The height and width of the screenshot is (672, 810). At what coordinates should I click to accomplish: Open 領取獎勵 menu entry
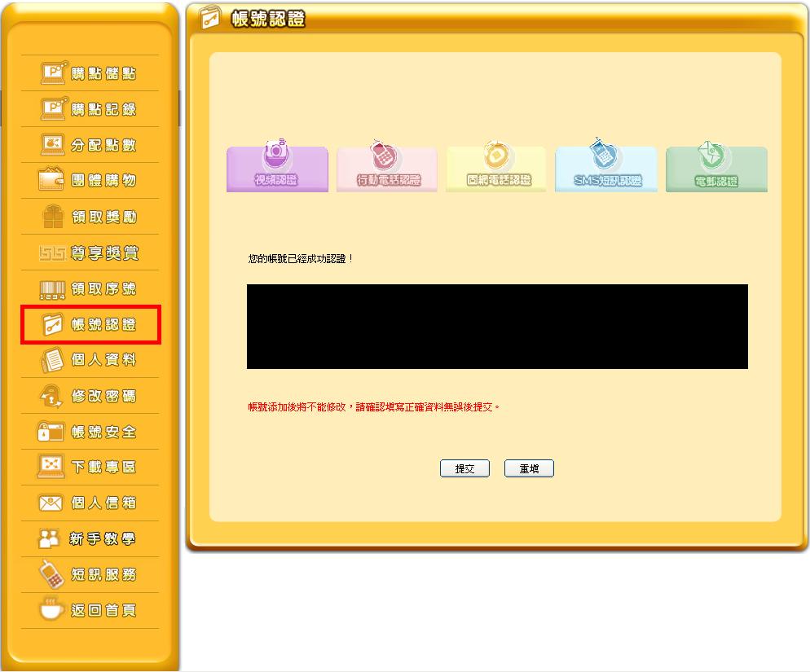click(103, 217)
